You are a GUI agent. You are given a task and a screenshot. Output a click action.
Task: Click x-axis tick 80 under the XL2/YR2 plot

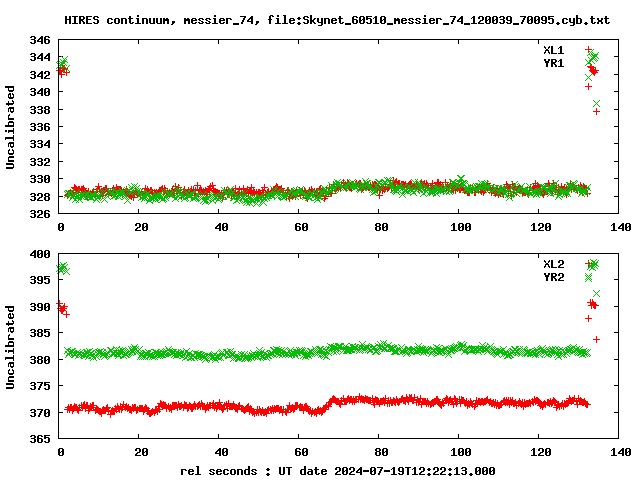381,452
